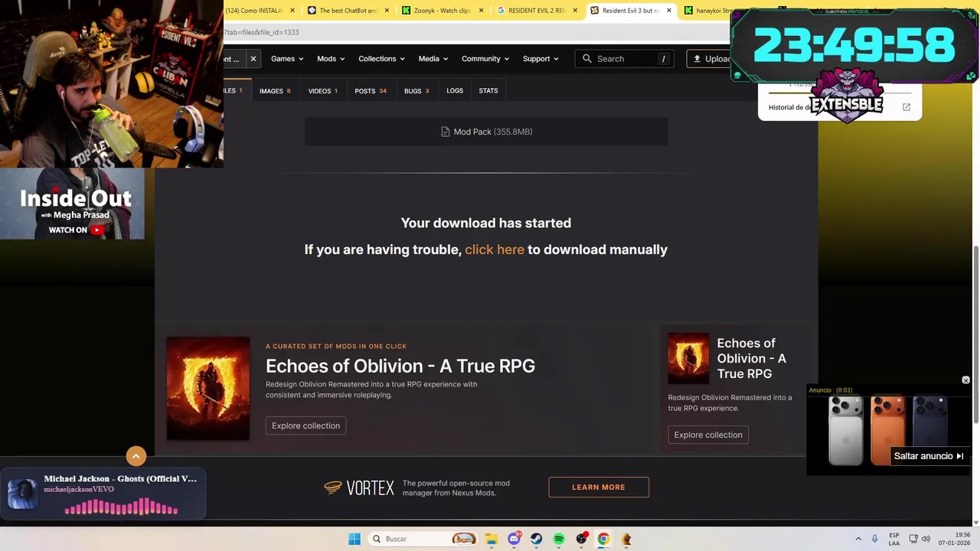Screen dimensions: 980x551
Task: Open the VIDEOS 1 tab
Action: [323, 91]
